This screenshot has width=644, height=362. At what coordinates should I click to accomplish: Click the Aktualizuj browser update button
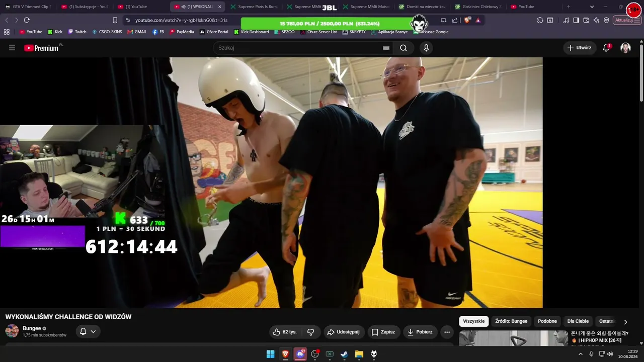tap(627, 20)
